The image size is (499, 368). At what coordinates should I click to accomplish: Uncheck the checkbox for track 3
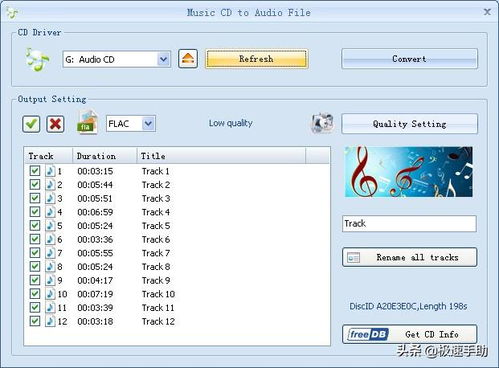[x=35, y=198]
